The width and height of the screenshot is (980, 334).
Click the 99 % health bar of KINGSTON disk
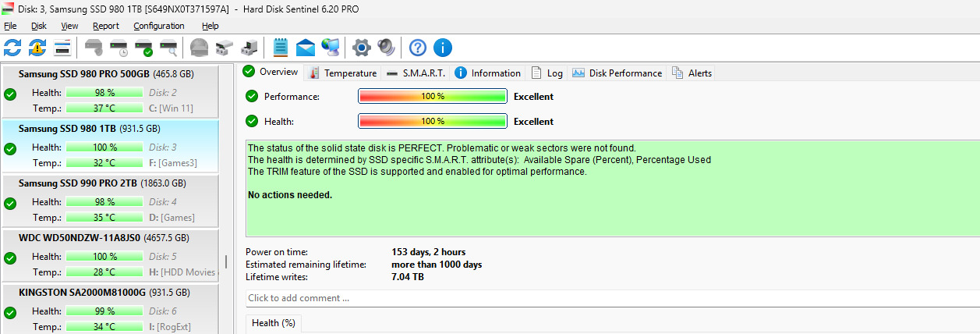104,311
